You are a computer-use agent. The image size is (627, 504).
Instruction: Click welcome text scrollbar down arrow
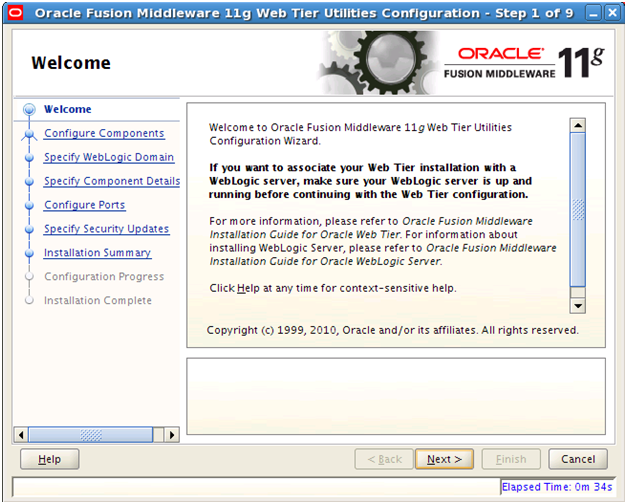pos(578,306)
